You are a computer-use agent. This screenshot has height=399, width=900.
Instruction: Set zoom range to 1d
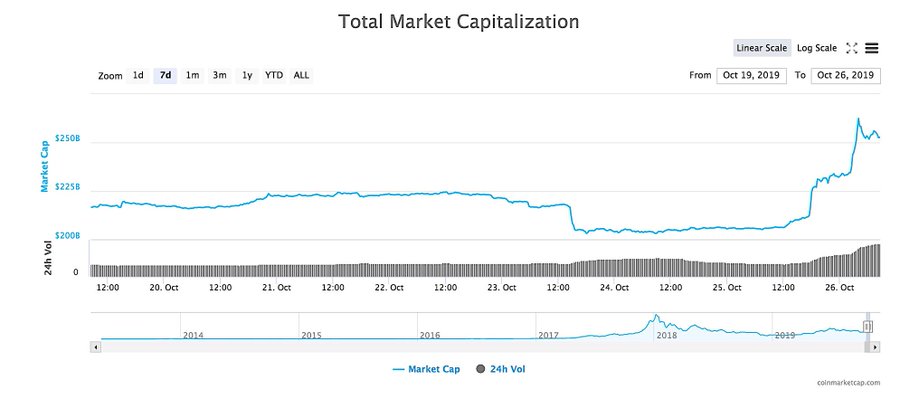138,75
